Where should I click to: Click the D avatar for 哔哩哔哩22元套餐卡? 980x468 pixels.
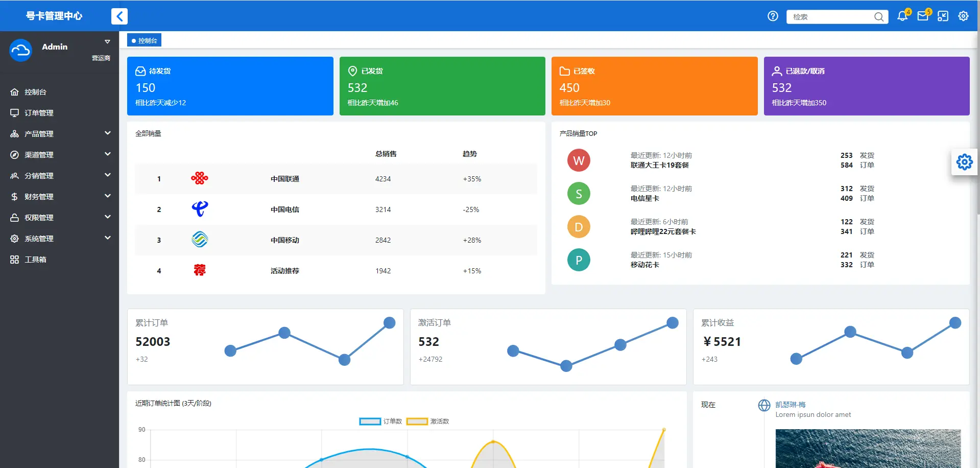[579, 227]
